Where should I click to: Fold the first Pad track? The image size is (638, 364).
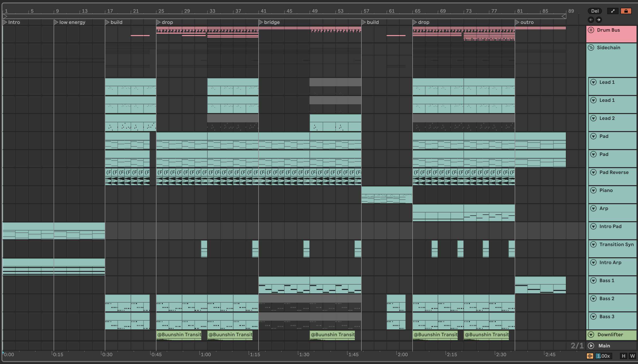pos(593,136)
